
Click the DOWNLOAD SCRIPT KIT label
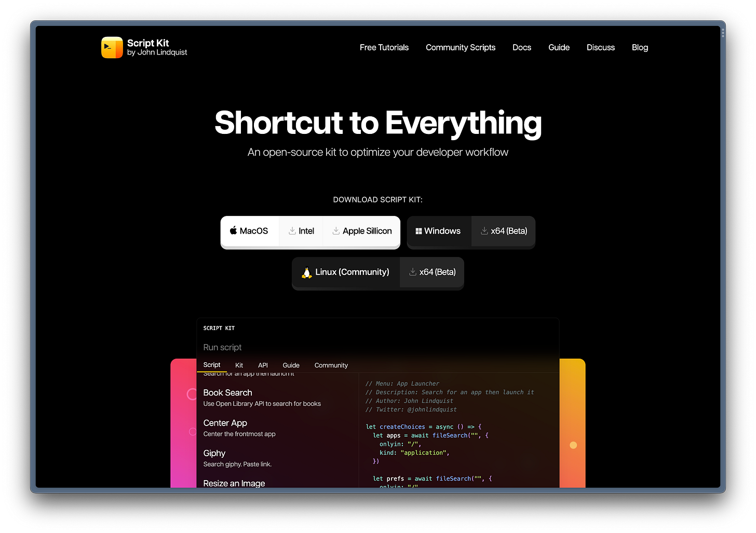click(x=378, y=200)
